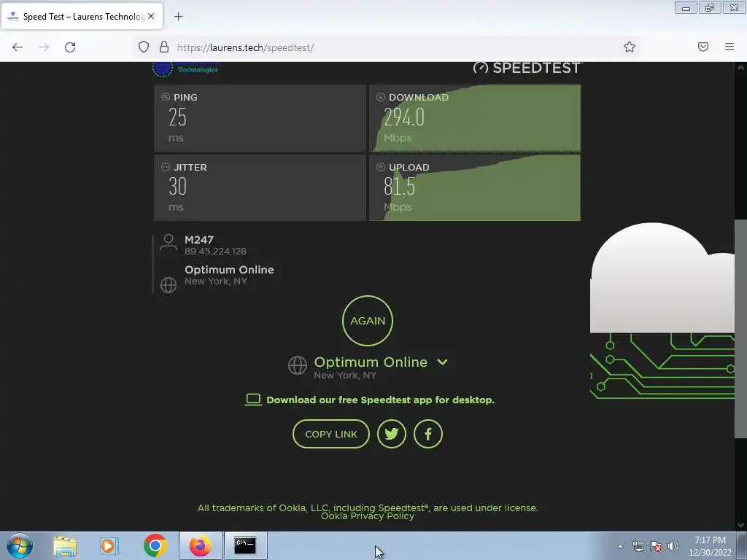Open the network status tray icon

638,546
